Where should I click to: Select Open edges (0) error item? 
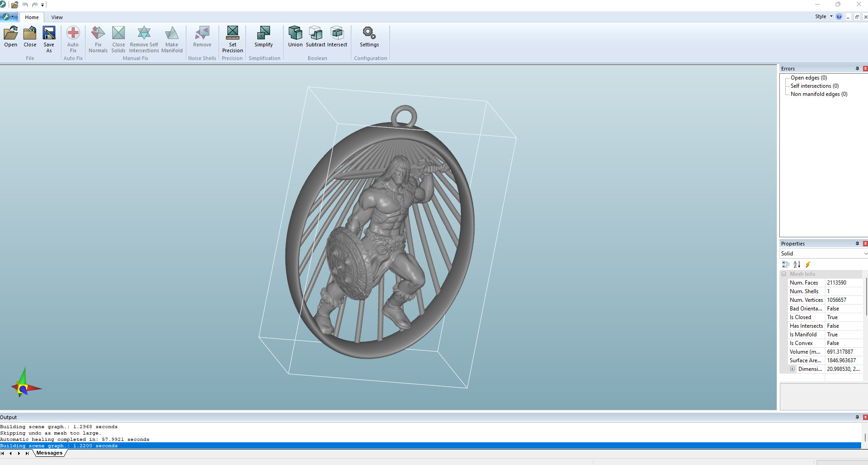coord(808,78)
